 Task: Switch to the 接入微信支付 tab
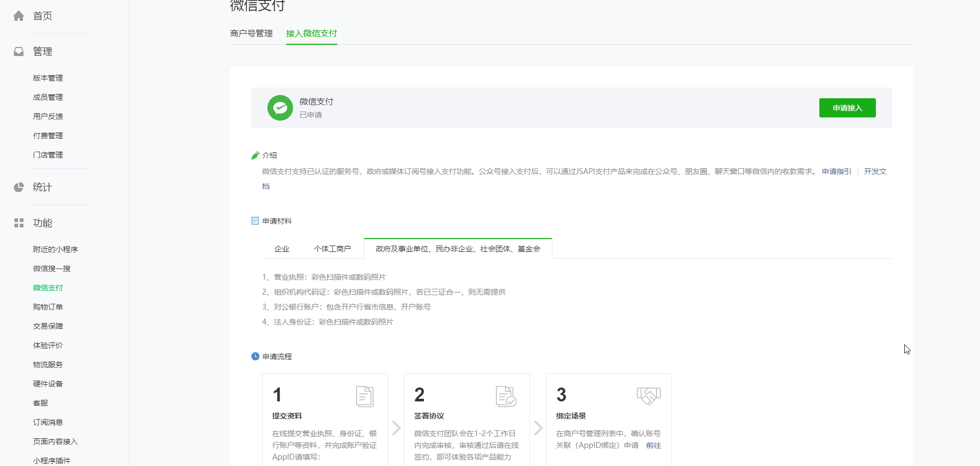pos(312,33)
